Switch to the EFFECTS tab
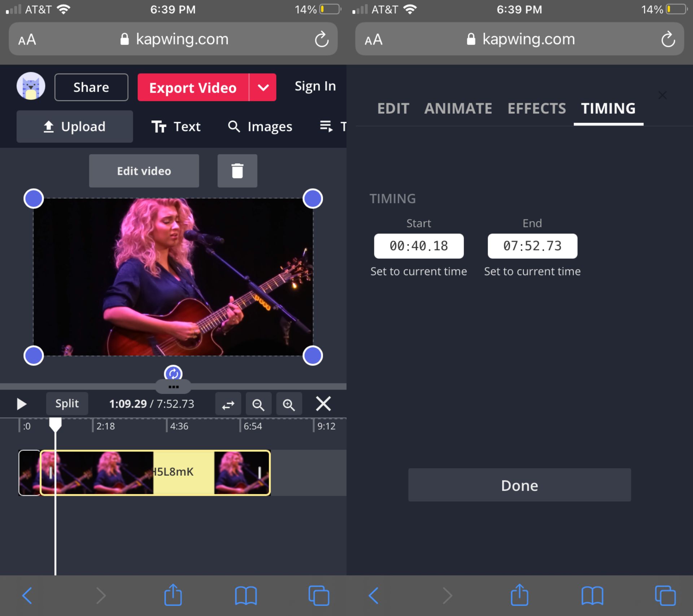The height and width of the screenshot is (616, 693). coord(537,108)
